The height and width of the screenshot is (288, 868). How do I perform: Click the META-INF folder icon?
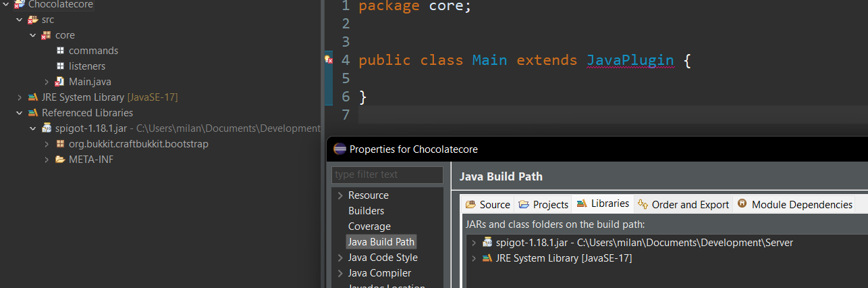coord(60,160)
